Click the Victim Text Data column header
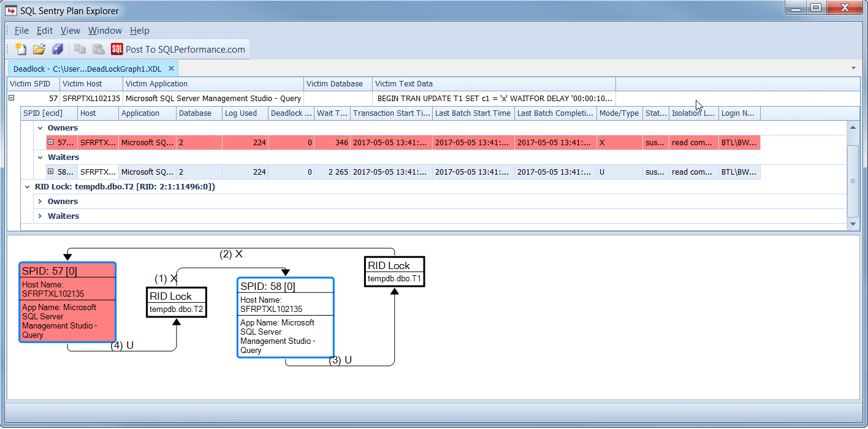This screenshot has width=868, height=429. (x=494, y=84)
